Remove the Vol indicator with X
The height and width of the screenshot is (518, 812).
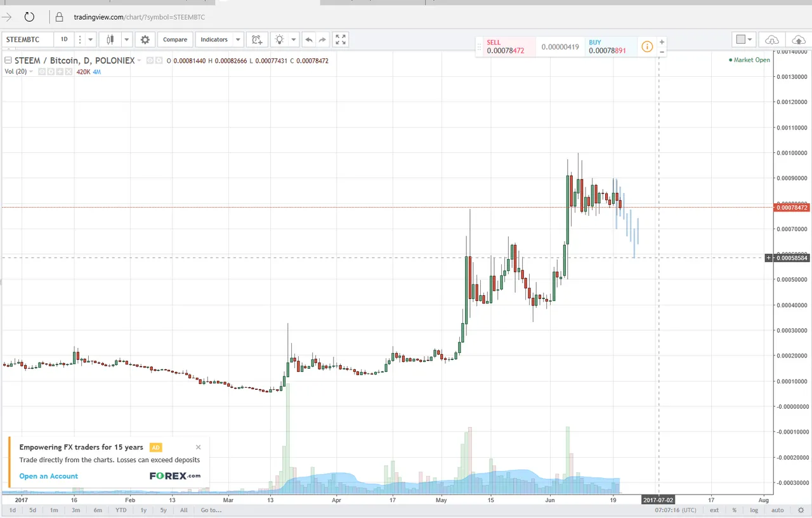tap(69, 72)
